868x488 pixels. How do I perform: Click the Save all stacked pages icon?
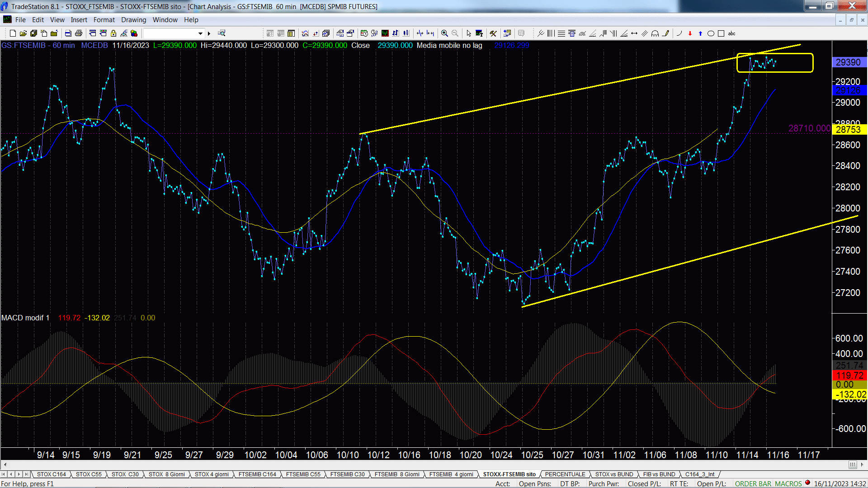[33, 33]
